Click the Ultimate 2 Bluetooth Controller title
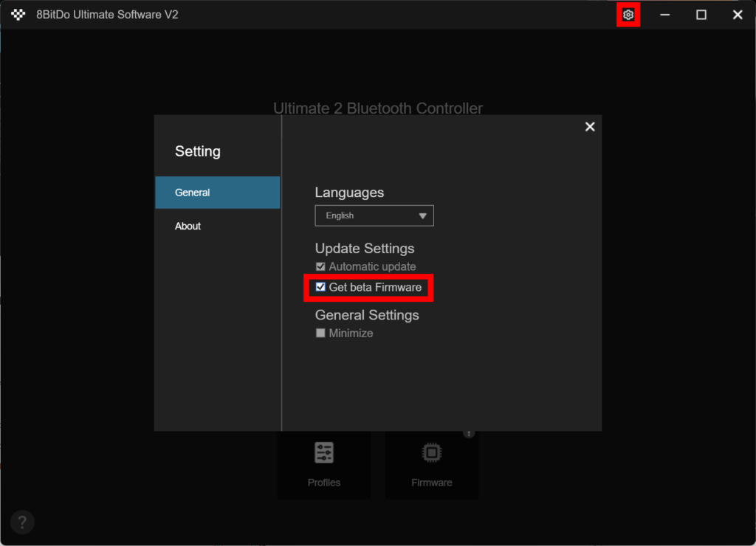Screen dimensions: 756x546 [377, 108]
